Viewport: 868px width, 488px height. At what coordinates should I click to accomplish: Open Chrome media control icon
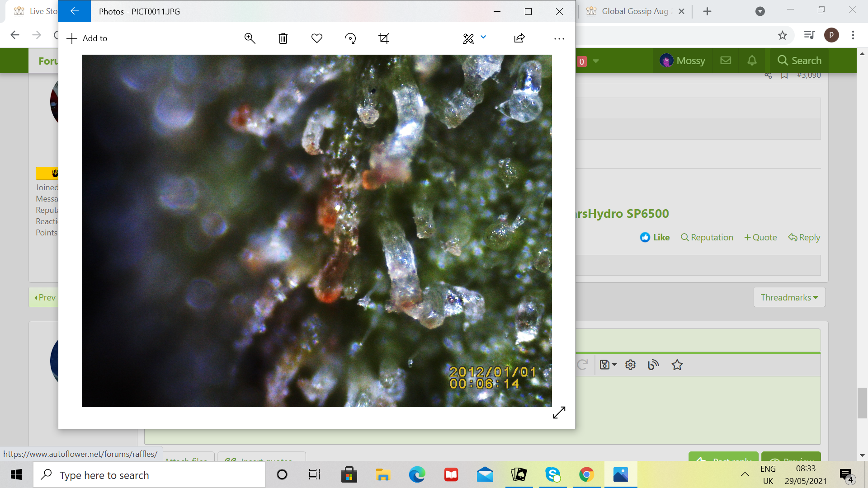click(x=809, y=35)
